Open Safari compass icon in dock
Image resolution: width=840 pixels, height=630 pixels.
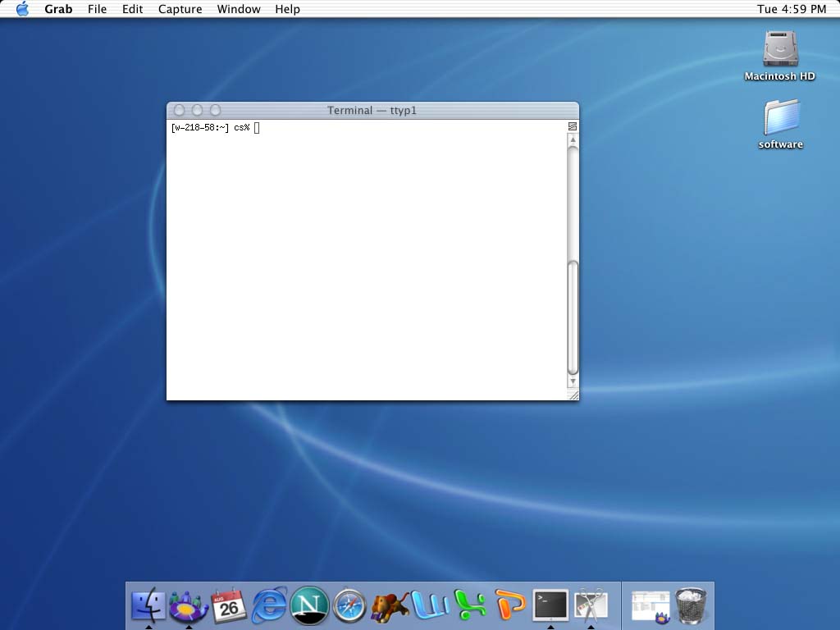pyautogui.click(x=349, y=606)
